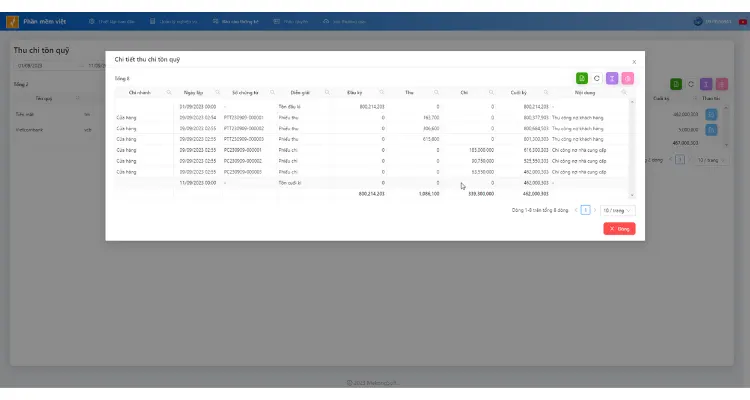Click the Vietnam flag language icon

coord(743,22)
